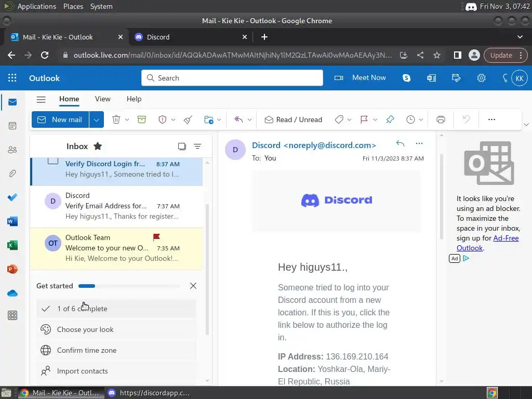This screenshot has width=532, height=399.
Task: Click the Archive icon in toolbar
Action: [142, 119]
